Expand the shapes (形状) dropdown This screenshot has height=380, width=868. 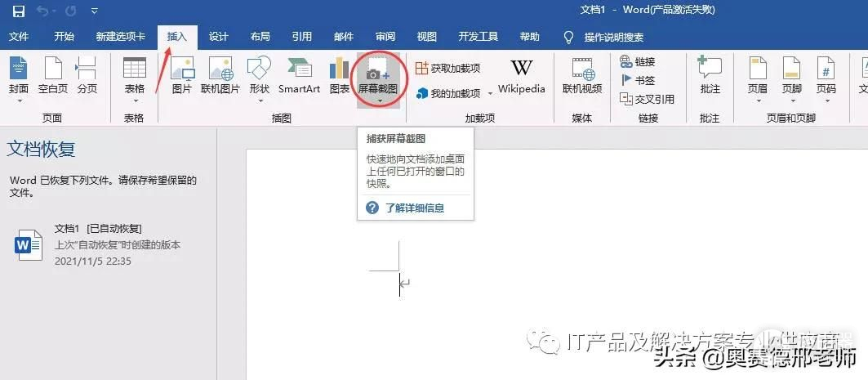[259, 100]
